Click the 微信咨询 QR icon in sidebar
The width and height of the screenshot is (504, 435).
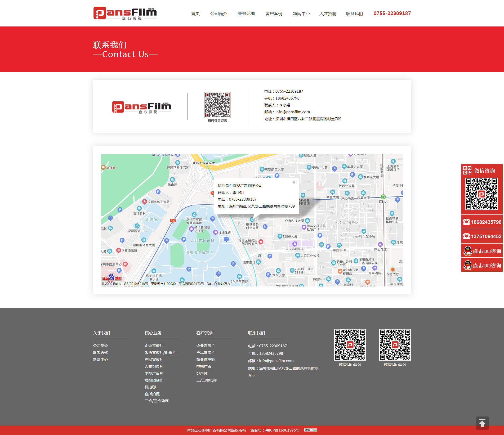pos(467,171)
